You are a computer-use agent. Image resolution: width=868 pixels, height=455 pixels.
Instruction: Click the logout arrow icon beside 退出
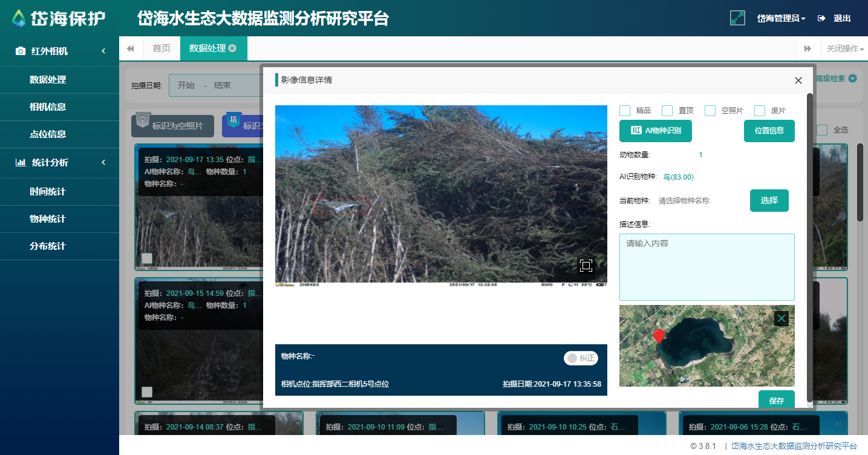821,18
